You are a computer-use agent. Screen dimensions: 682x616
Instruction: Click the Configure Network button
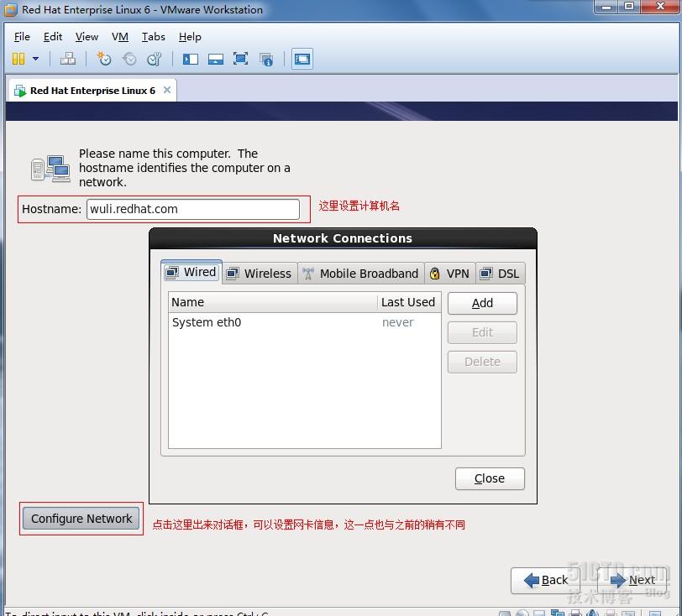[81, 519]
